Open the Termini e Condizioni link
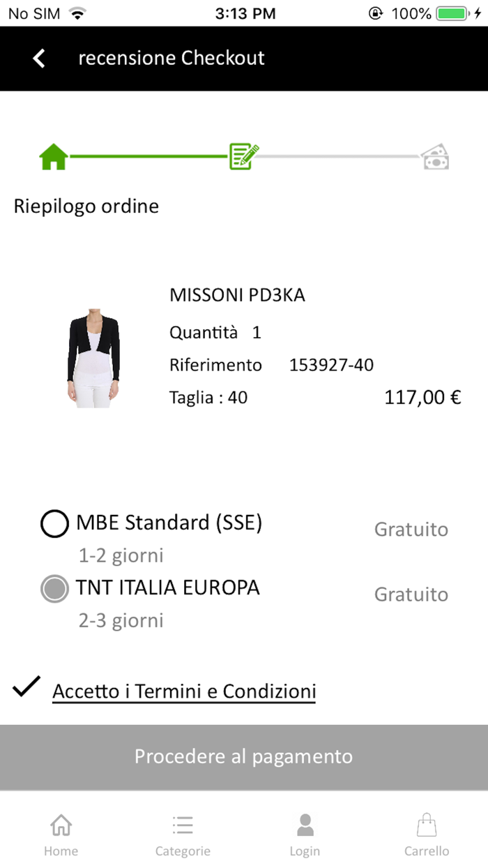 click(x=184, y=691)
